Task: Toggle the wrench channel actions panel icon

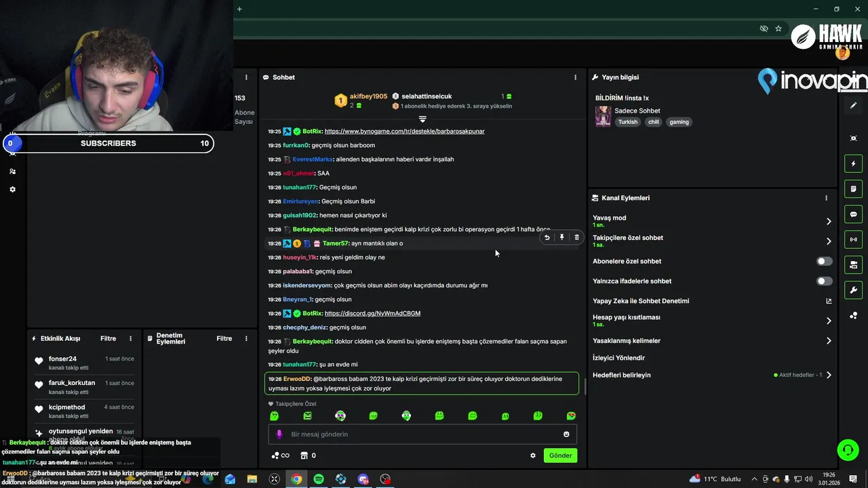Action: tap(853, 290)
